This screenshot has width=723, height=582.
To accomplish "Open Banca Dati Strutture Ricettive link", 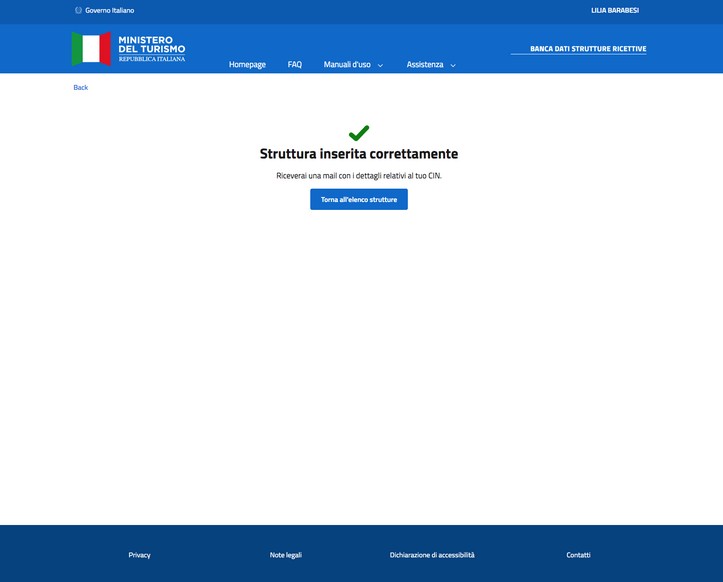I will (587, 48).
